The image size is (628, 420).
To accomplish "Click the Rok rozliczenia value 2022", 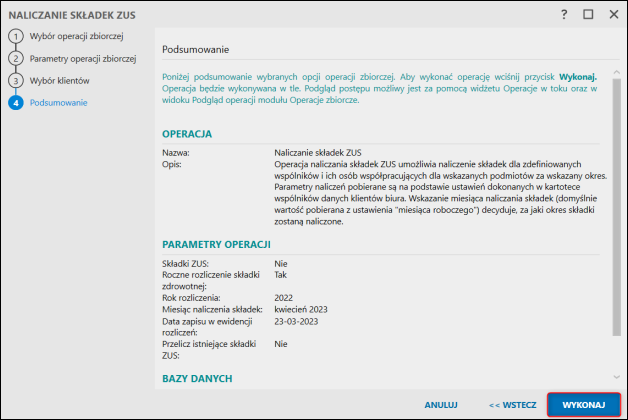I will tap(284, 298).
